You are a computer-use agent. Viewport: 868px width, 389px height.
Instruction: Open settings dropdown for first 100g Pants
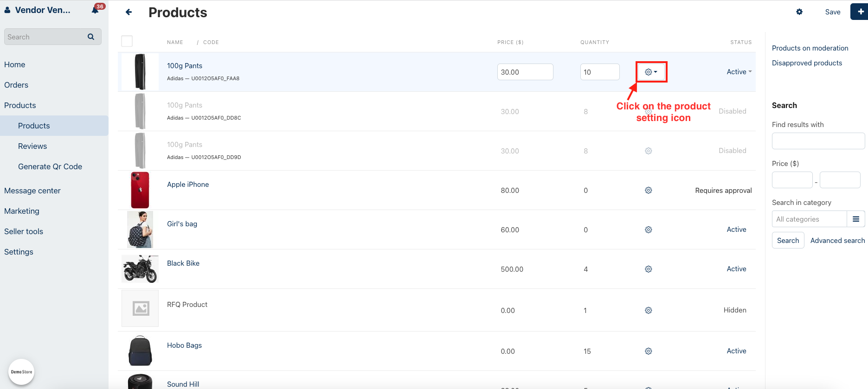point(651,72)
